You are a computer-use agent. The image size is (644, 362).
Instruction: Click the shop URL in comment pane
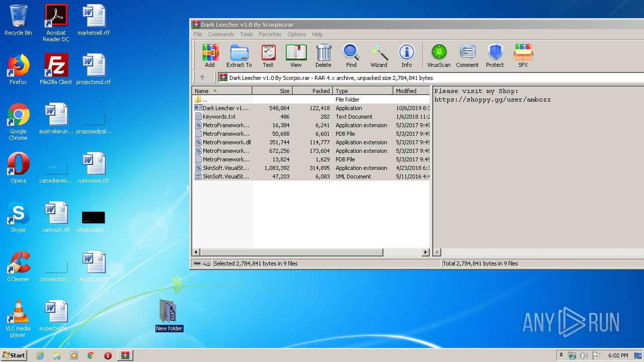[x=493, y=100]
